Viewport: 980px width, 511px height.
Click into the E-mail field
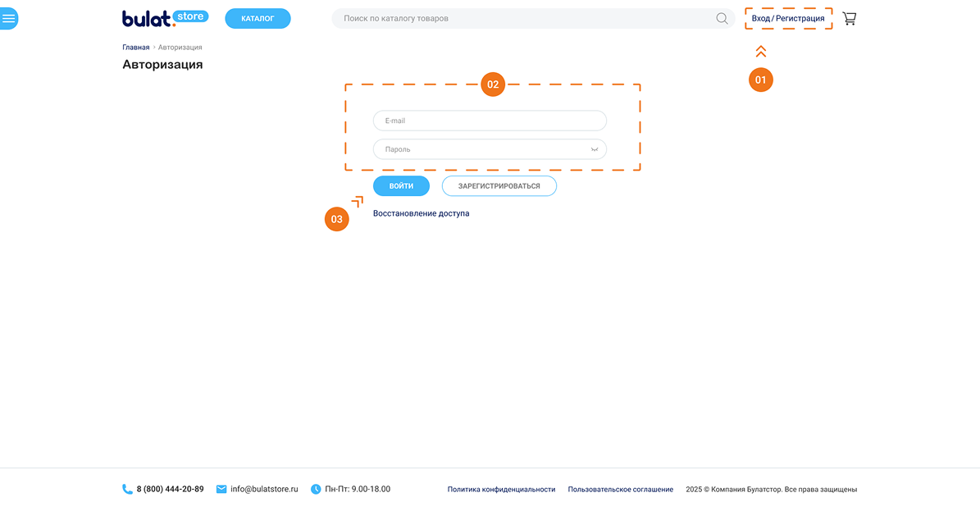[490, 121]
